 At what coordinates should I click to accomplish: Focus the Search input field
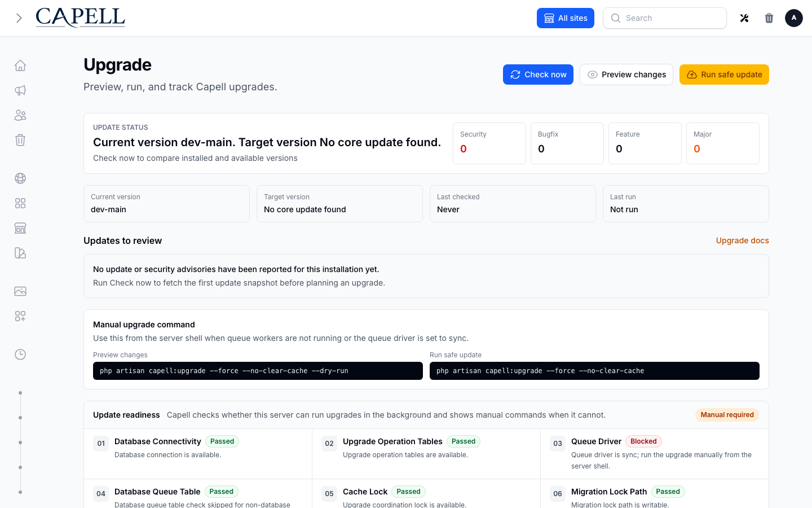(665, 18)
